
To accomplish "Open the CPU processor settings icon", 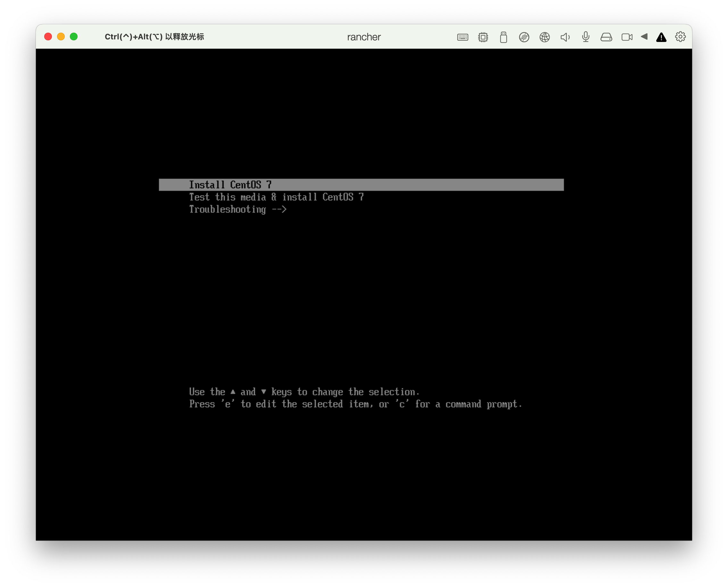I will click(x=483, y=37).
